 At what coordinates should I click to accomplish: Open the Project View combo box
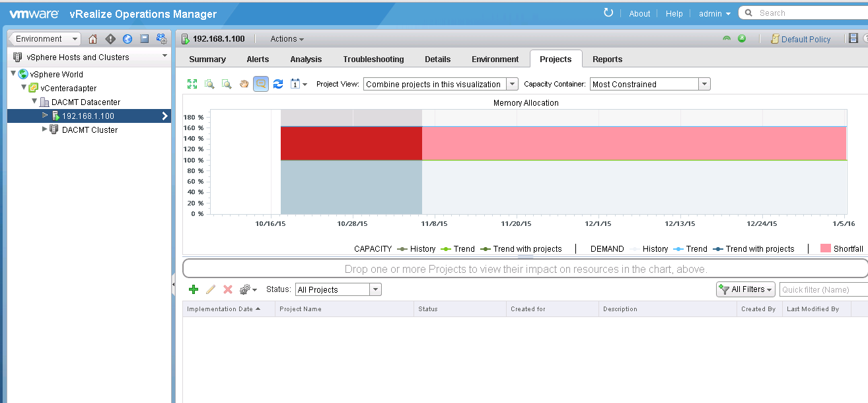(x=441, y=84)
